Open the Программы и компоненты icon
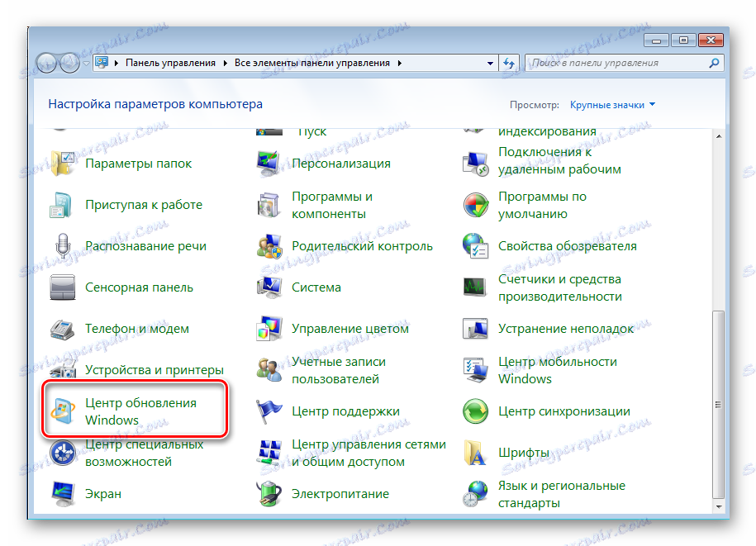The image size is (756, 546). click(x=269, y=205)
